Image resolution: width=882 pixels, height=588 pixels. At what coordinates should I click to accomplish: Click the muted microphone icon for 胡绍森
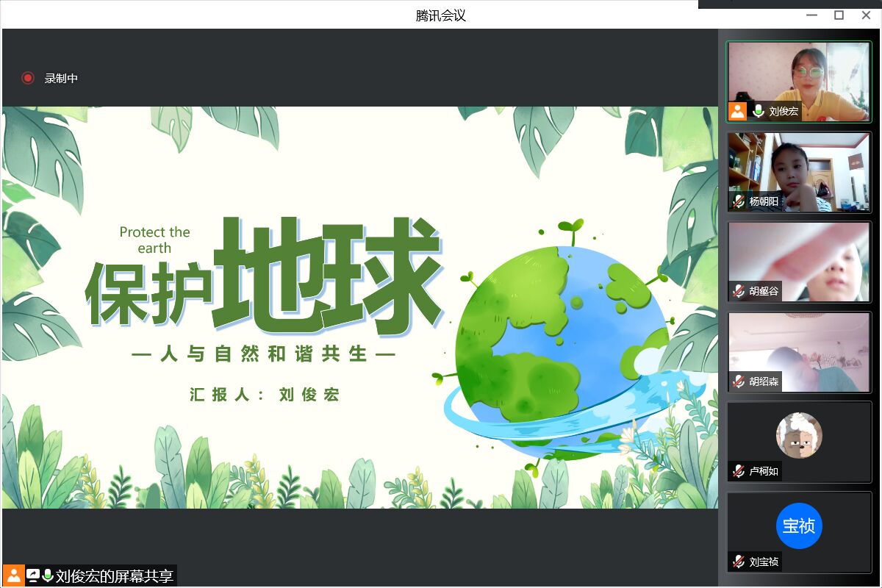tap(739, 381)
